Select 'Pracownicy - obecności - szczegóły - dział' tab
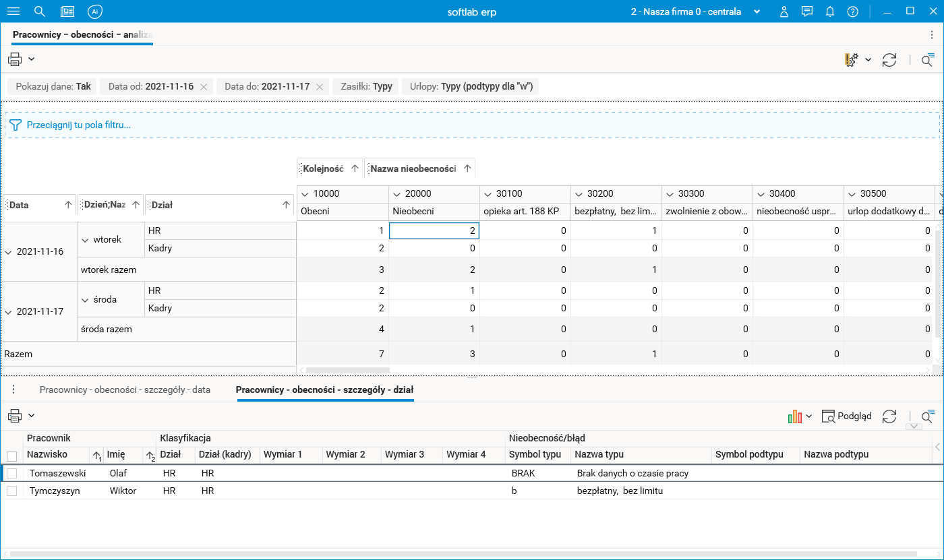The image size is (944, 560). [x=324, y=390]
